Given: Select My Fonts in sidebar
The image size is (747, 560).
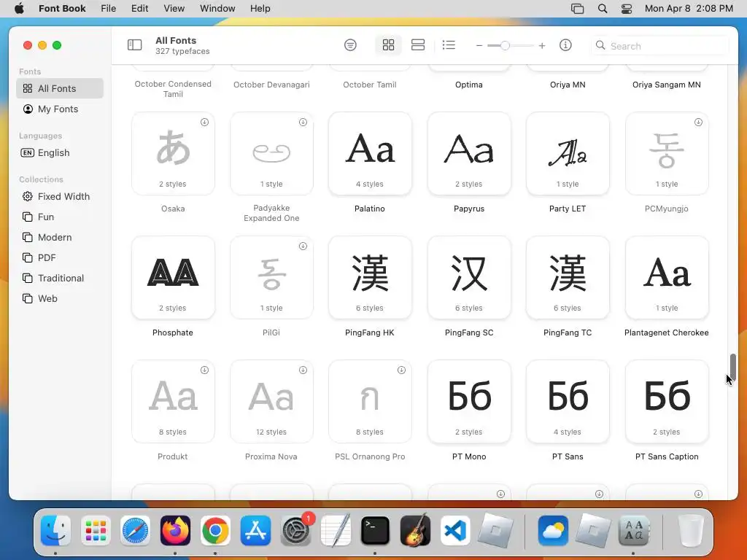Looking at the screenshot, I should pos(60,109).
